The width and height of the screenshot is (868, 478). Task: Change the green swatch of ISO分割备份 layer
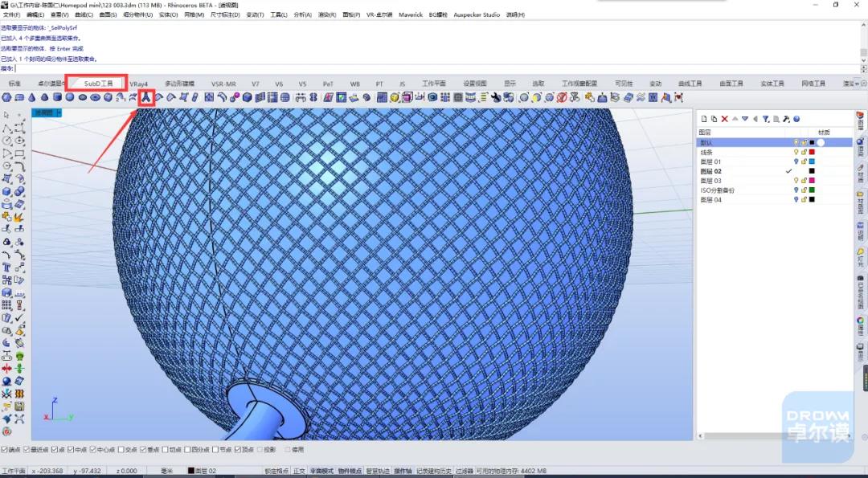tap(812, 190)
